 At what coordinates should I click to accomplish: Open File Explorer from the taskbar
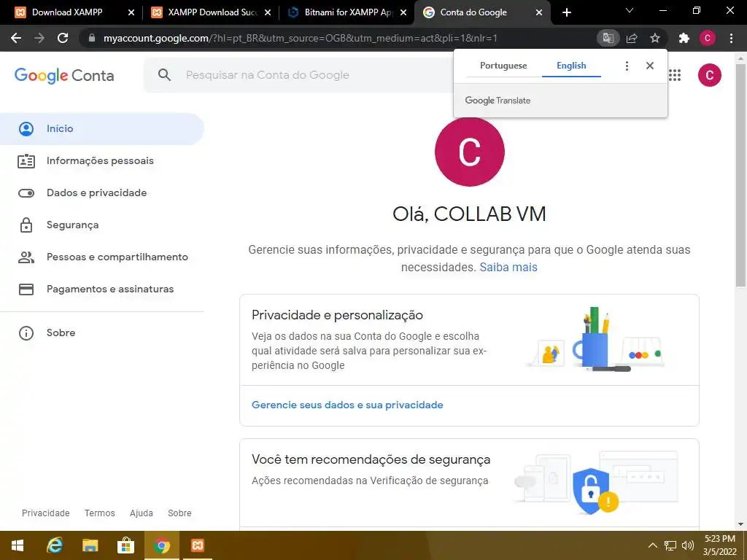tap(90, 545)
